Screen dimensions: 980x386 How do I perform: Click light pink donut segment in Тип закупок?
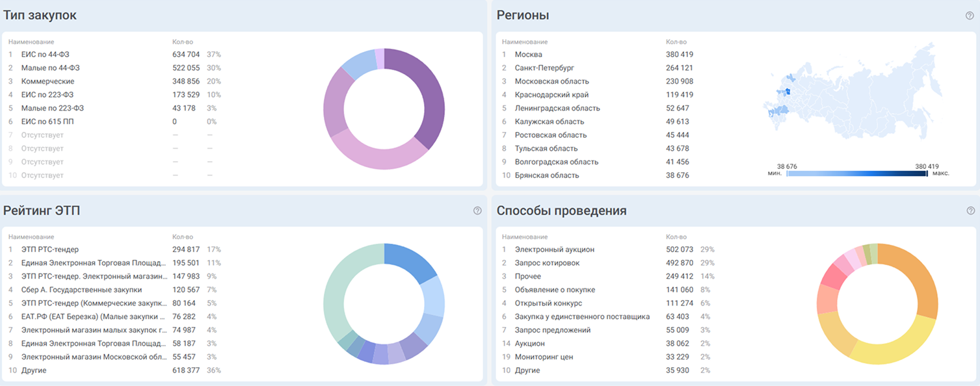[x=380, y=159]
